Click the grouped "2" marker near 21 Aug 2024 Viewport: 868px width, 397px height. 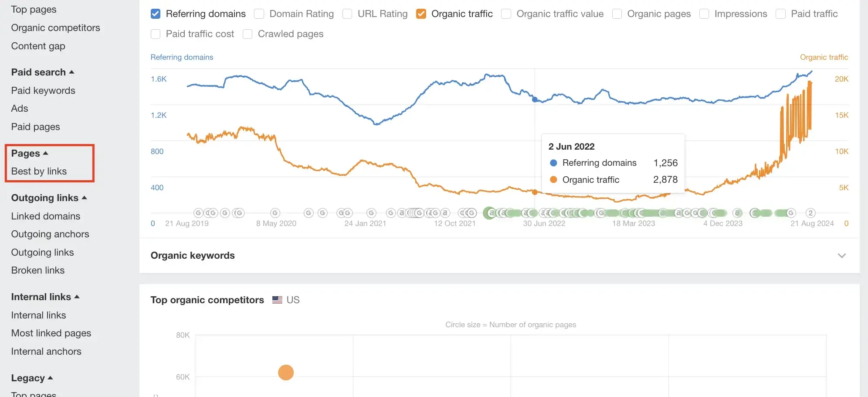pos(810,213)
